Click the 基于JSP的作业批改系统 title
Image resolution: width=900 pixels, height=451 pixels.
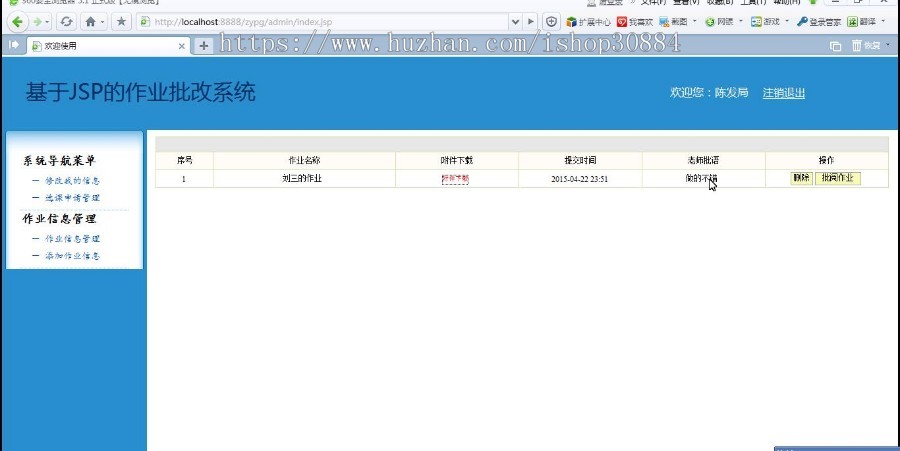tap(141, 92)
